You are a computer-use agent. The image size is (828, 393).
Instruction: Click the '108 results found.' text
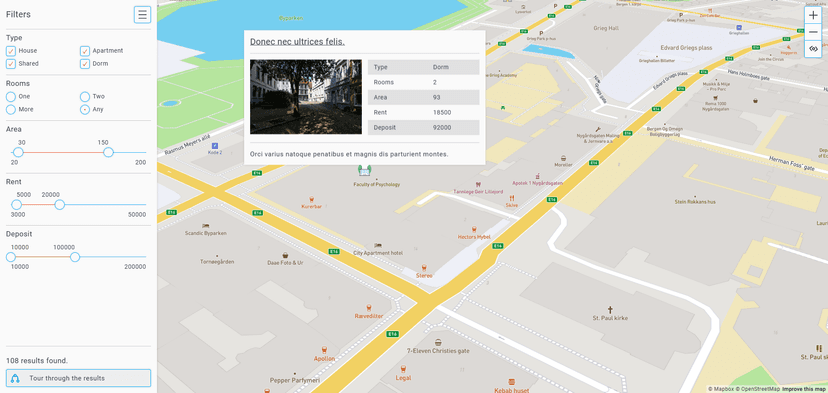[37, 361]
